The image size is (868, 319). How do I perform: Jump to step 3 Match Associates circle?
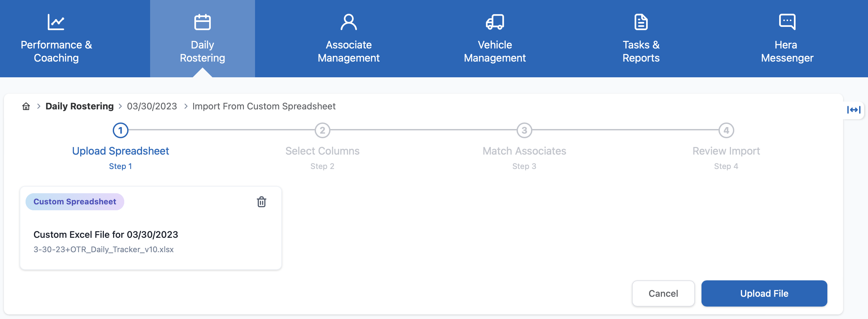[524, 130]
